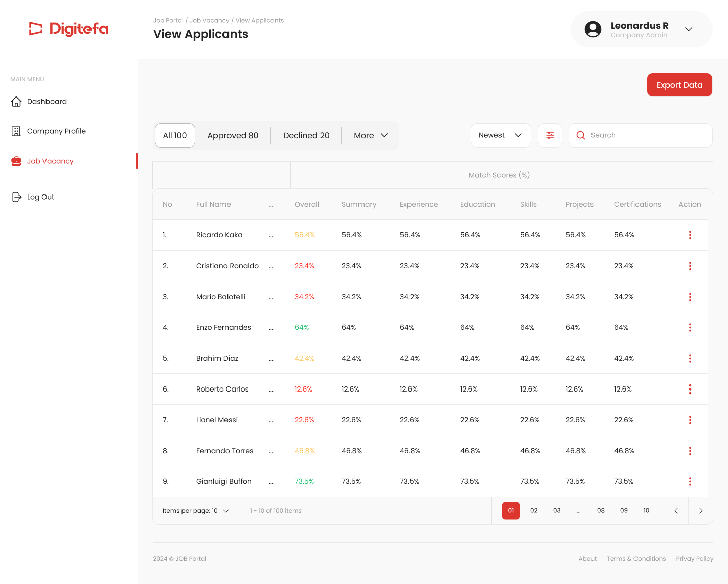728x584 pixels.
Task: Select the All 100 tab
Action: point(175,135)
